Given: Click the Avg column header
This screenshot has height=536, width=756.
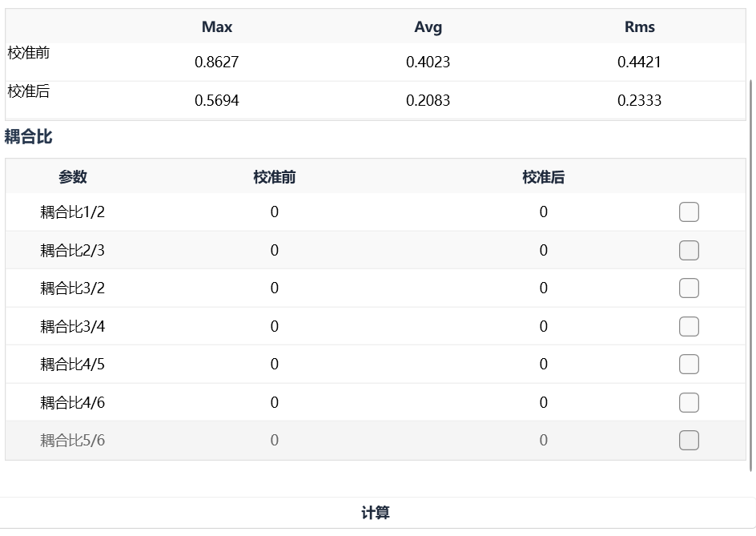Looking at the screenshot, I should (x=428, y=27).
